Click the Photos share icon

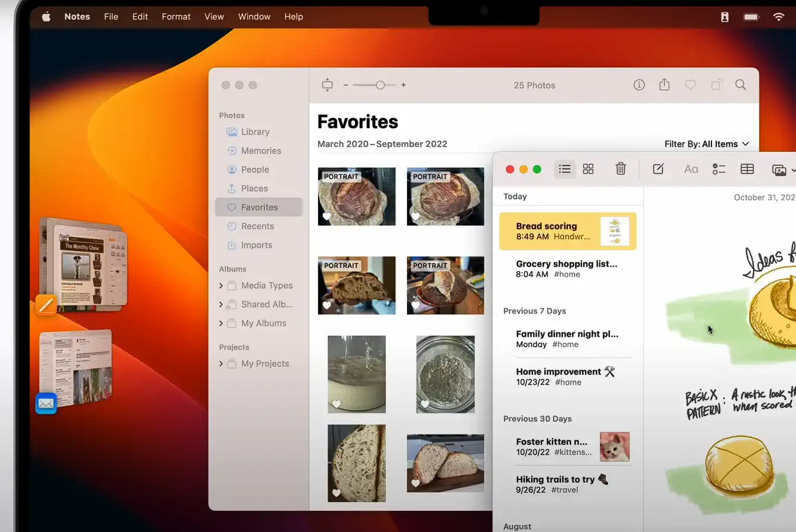pyautogui.click(x=664, y=85)
